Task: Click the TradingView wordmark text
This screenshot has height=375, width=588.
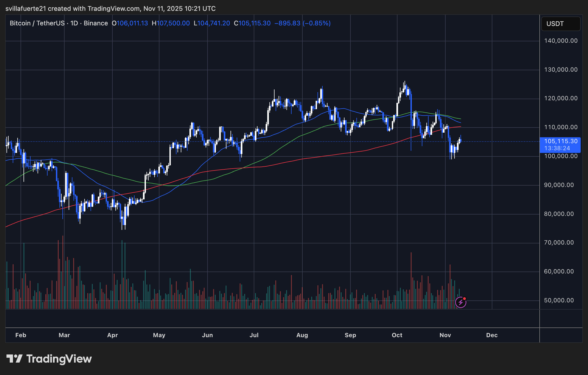Action: tap(59, 359)
